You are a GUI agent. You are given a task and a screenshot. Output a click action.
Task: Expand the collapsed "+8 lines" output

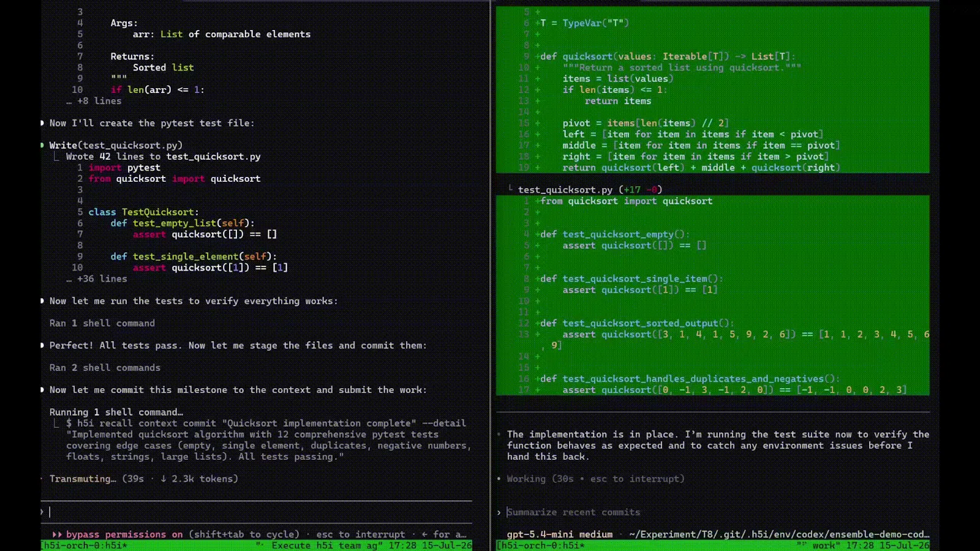94,101
